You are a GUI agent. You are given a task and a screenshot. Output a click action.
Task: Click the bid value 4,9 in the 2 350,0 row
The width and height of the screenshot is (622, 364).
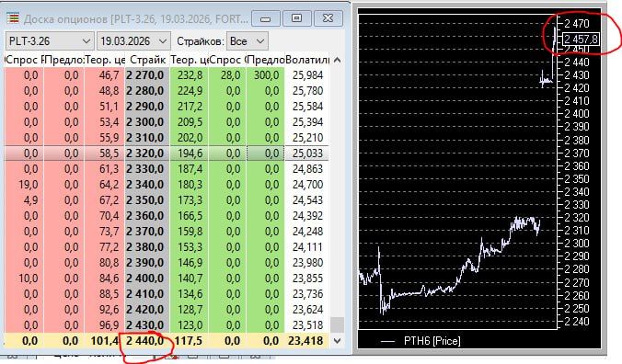(x=31, y=200)
